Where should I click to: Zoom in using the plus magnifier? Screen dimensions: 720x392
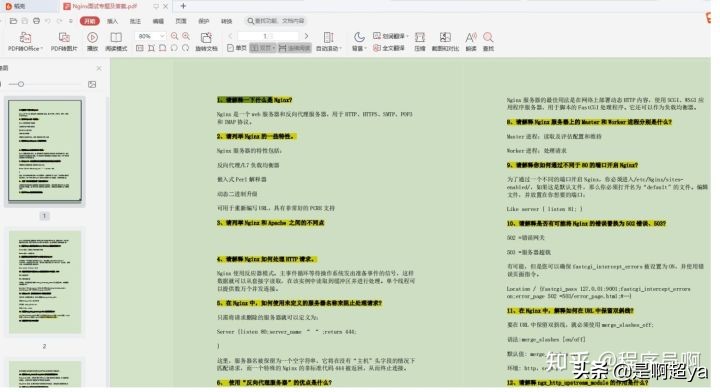coord(186,36)
